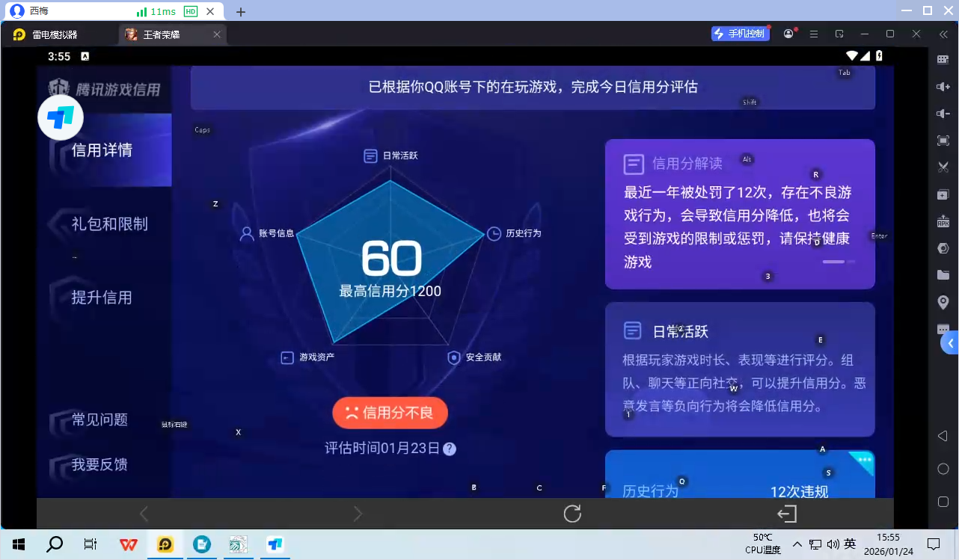Click the back arrow in the bottom bar
Viewport: 959px width, 560px height.
pyautogui.click(x=144, y=514)
